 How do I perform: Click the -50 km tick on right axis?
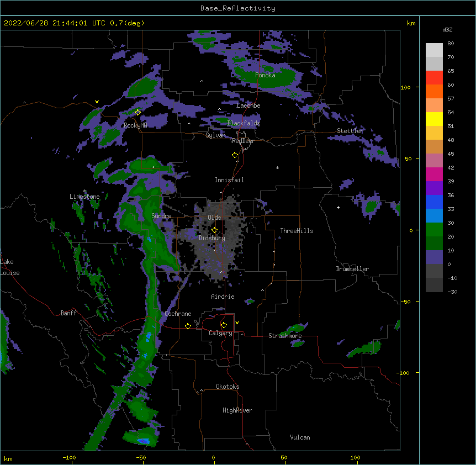click(405, 302)
